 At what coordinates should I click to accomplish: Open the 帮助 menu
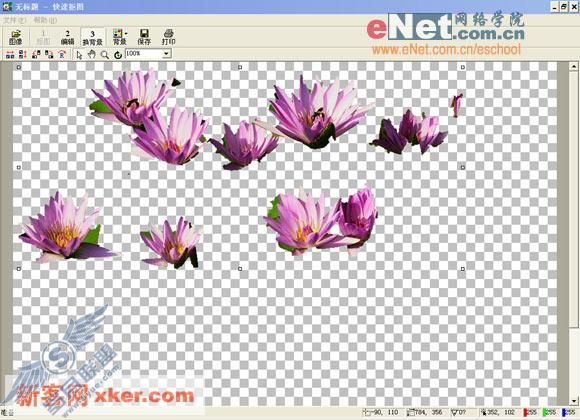(x=45, y=20)
